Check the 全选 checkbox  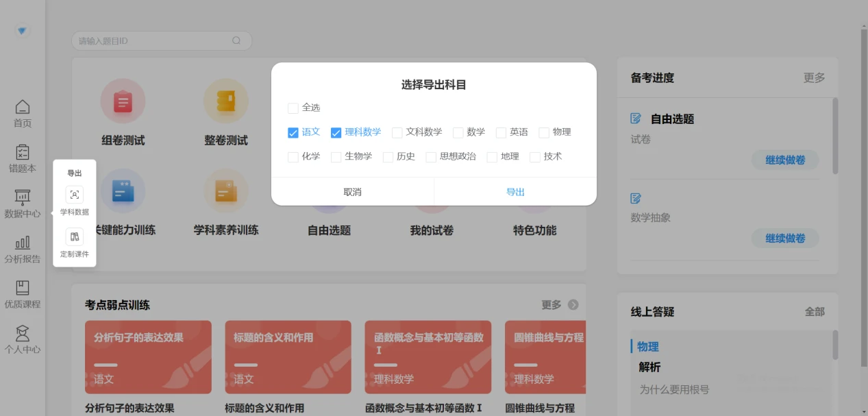293,108
